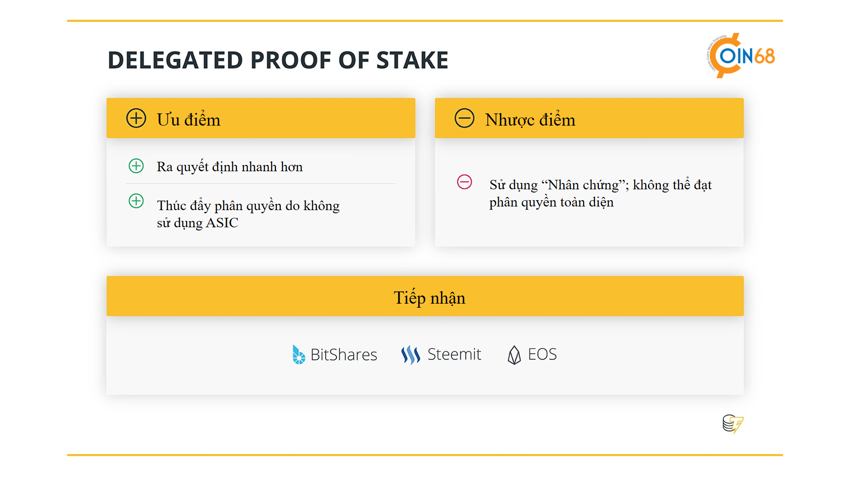The image size is (868, 488).
Task: Click the BitShares logo icon
Action: (x=298, y=355)
